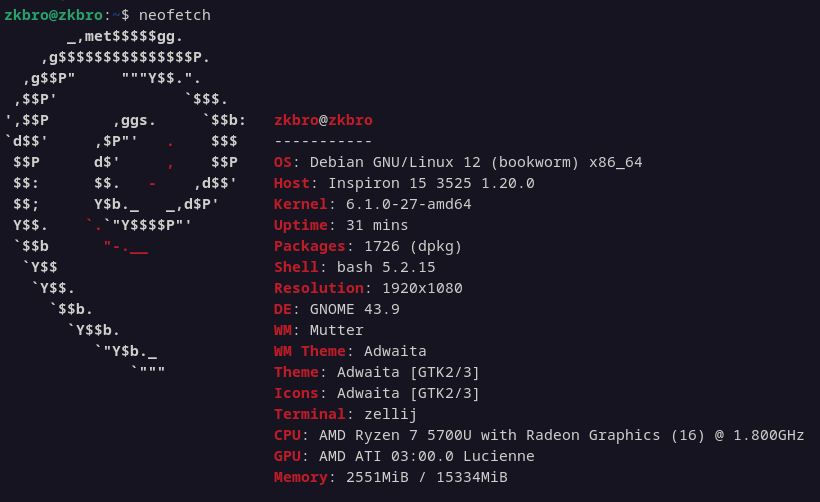Click the Kernel version 6.1.0-27-amd64 text
Screen dimensions: 820x502
pos(408,204)
